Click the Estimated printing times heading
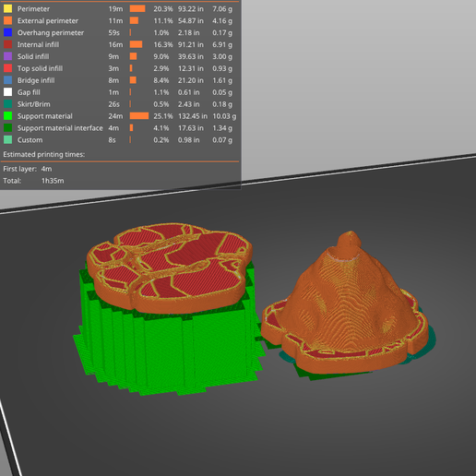This screenshot has width=476, height=476. (43, 154)
